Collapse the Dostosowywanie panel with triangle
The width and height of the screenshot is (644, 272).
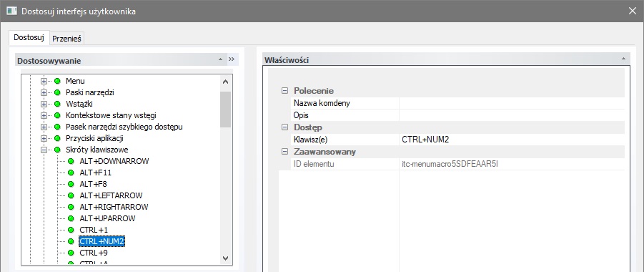pyautogui.click(x=221, y=59)
